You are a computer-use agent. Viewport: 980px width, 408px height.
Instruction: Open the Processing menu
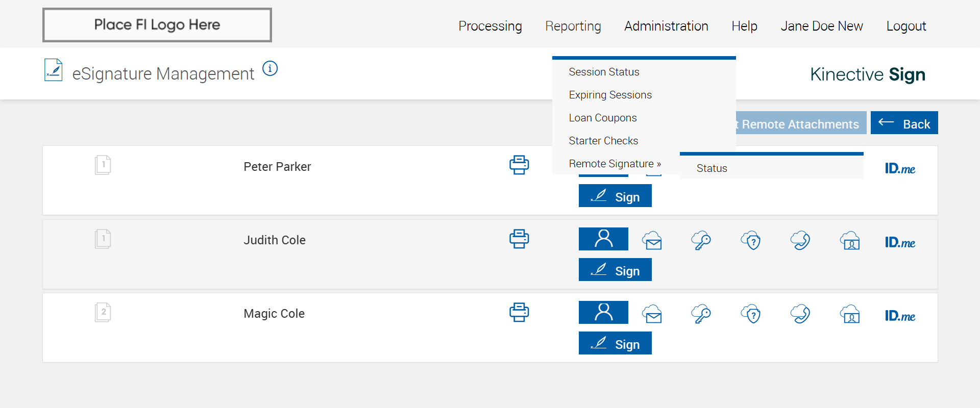coord(490,26)
